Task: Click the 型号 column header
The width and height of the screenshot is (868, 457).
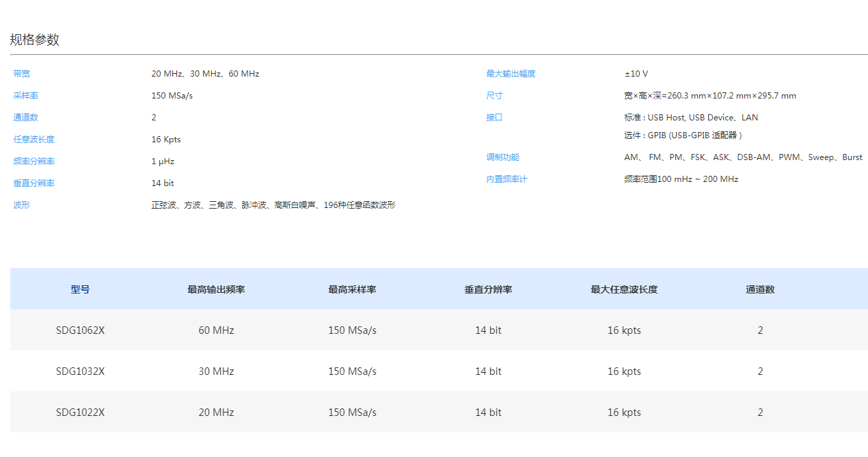Action: tap(81, 289)
